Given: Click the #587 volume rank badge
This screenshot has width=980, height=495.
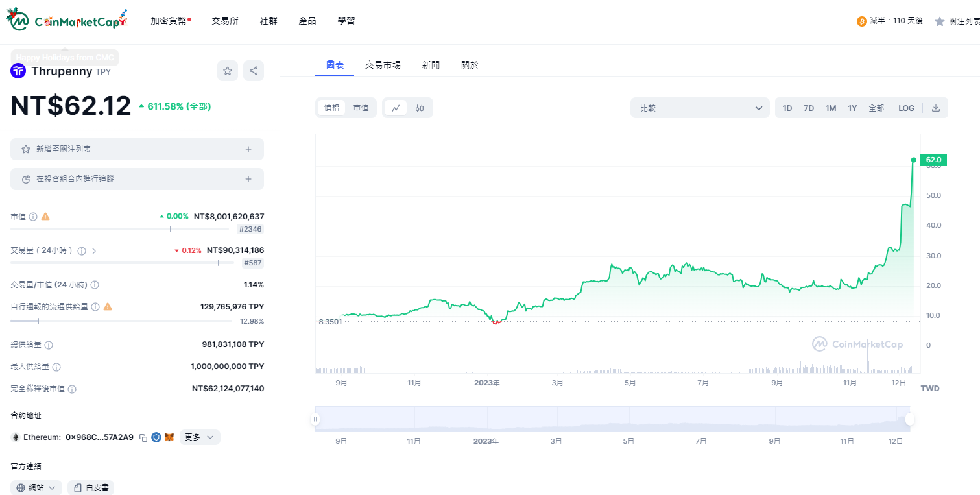Looking at the screenshot, I should (252, 263).
